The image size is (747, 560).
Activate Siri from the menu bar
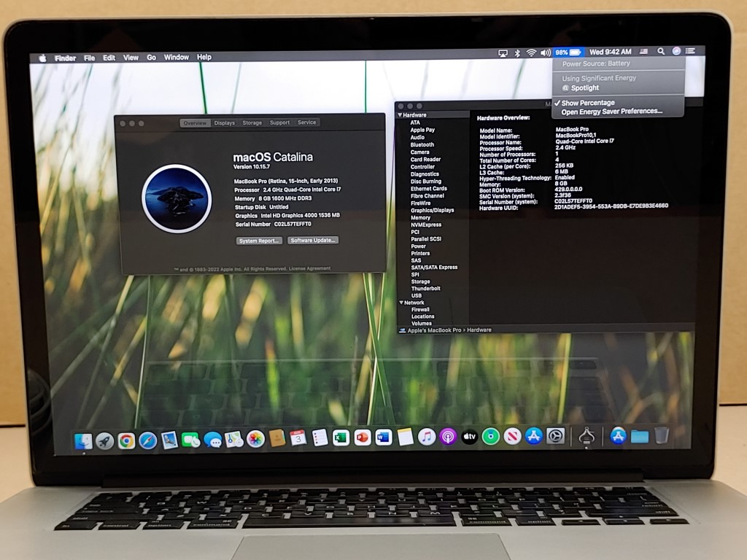(x=676, y=51)
